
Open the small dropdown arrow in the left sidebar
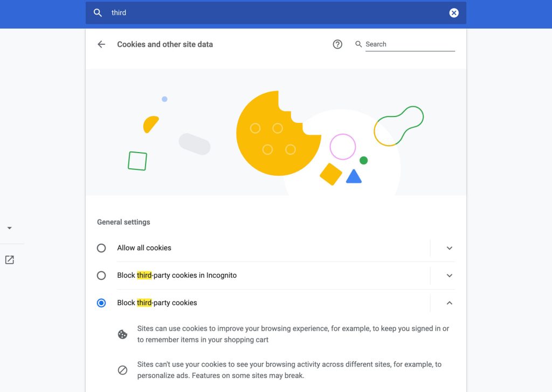click(10, 228)
